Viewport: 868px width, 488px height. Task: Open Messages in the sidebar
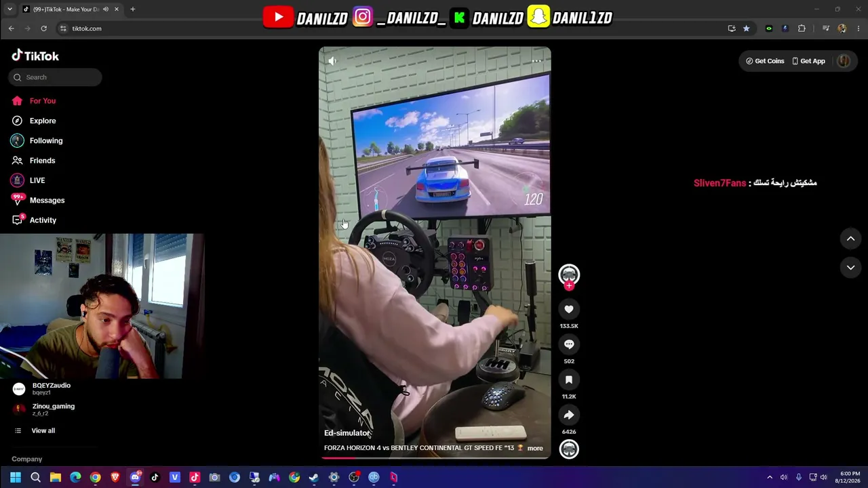coord(39,200)
